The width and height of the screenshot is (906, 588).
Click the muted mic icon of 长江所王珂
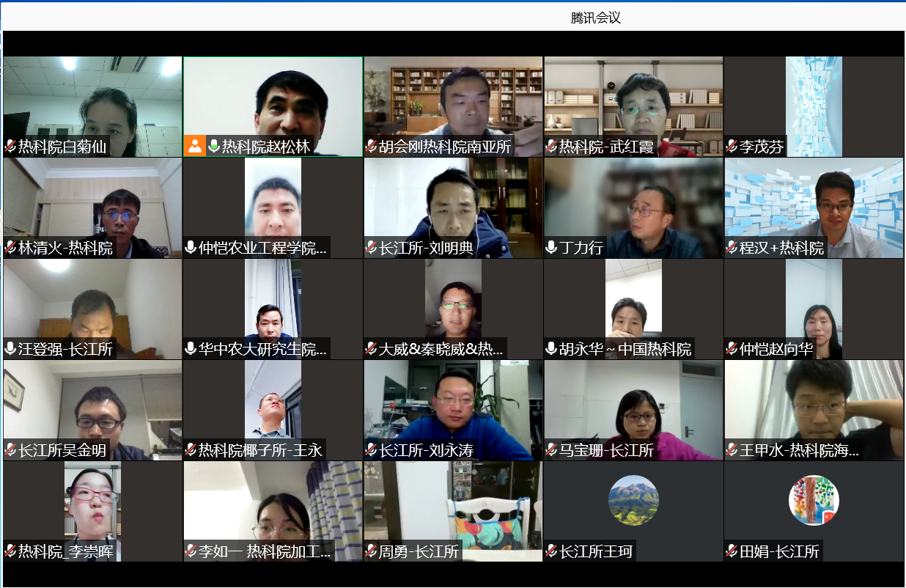[551, 551]
